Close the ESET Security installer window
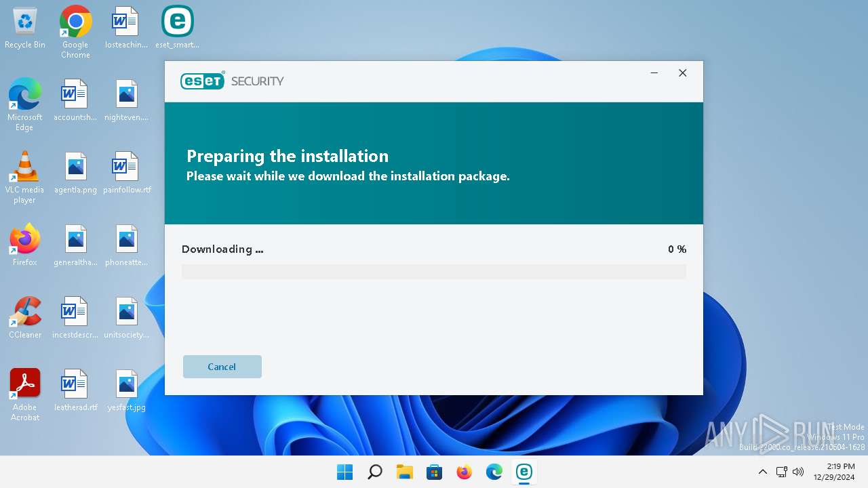868x488 pixels. coord(683,73)
